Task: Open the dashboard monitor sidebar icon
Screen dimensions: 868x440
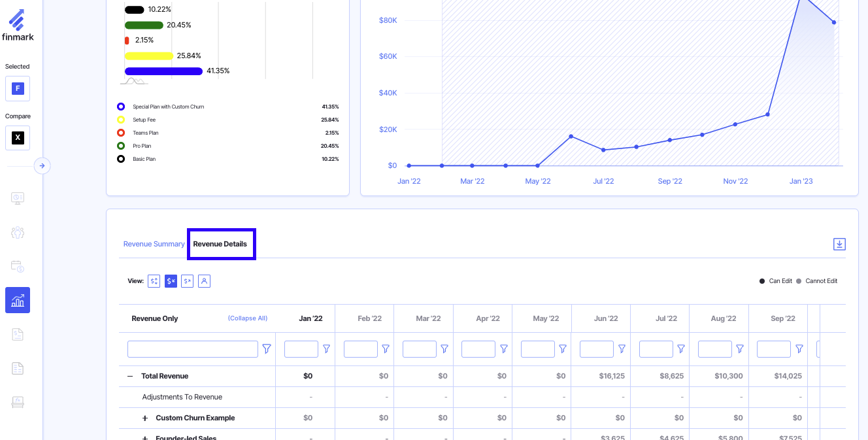Action: tap(18, 198)
